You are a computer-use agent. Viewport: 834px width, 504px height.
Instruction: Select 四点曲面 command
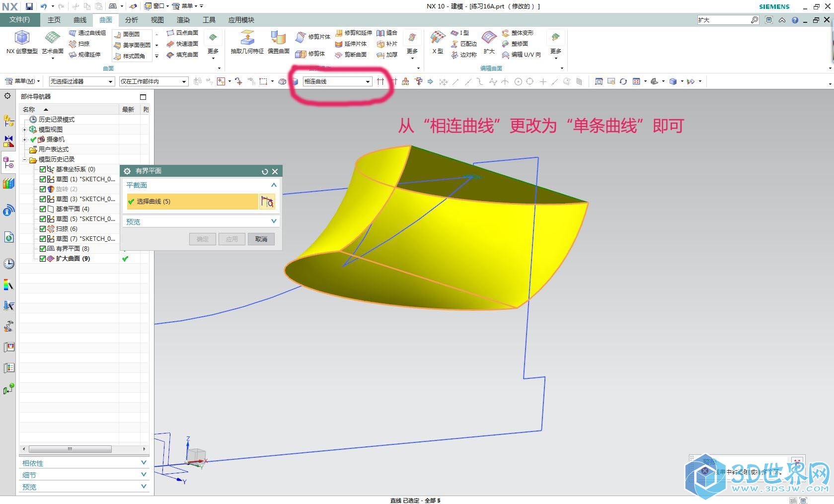182,33
